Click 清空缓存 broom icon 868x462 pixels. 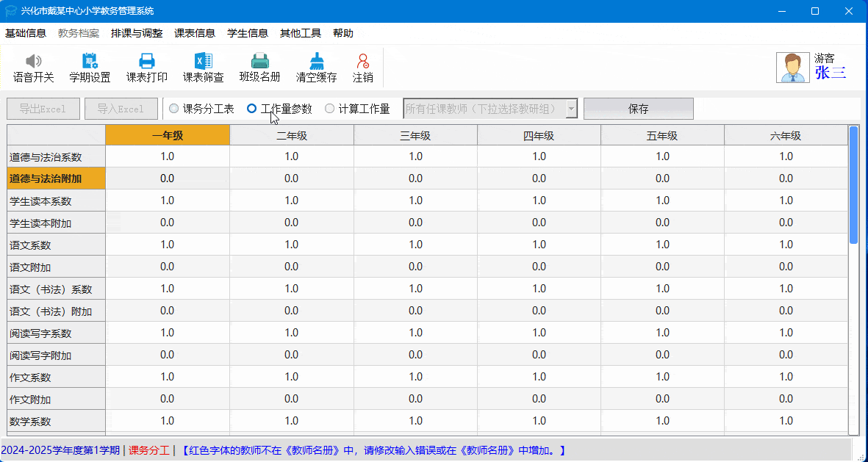click(x=316, y=62)
